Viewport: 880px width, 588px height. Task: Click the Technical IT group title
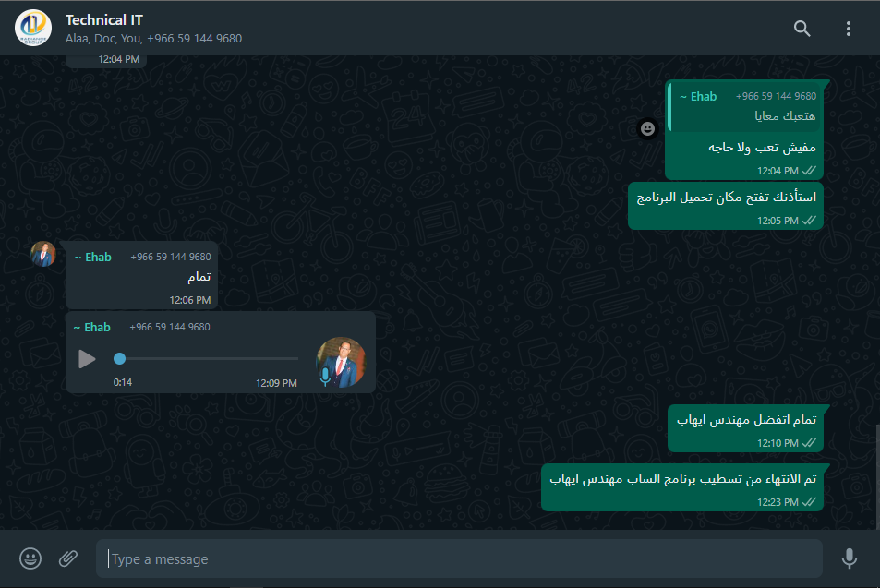click(x=103, y=20)
